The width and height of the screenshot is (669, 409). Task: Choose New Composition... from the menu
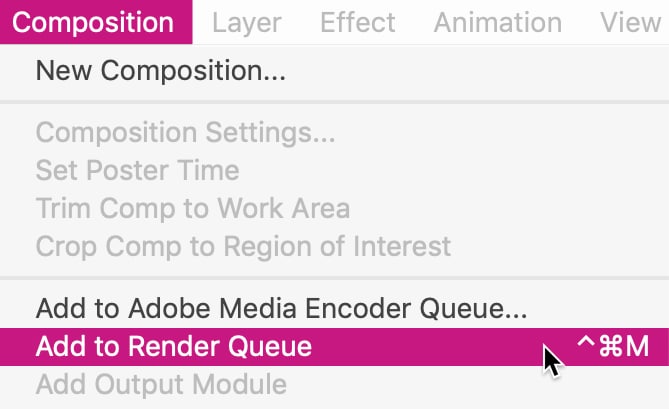tap(334, 70)
